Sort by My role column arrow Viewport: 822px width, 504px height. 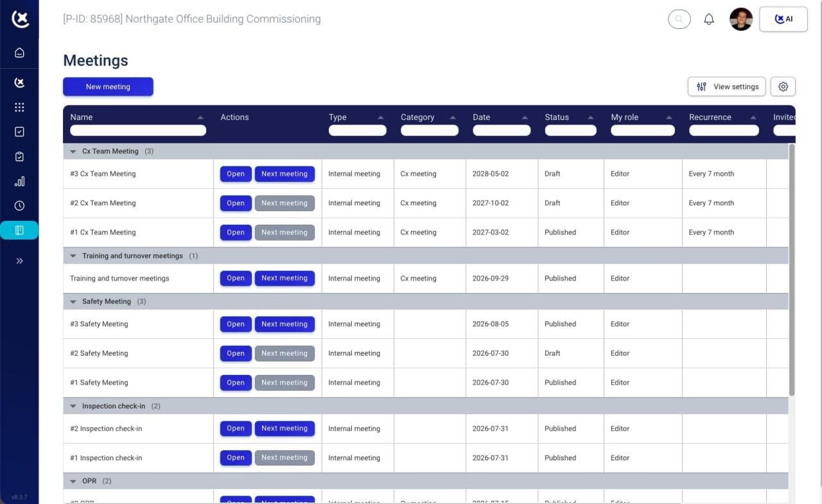click(x=669, y=117)
